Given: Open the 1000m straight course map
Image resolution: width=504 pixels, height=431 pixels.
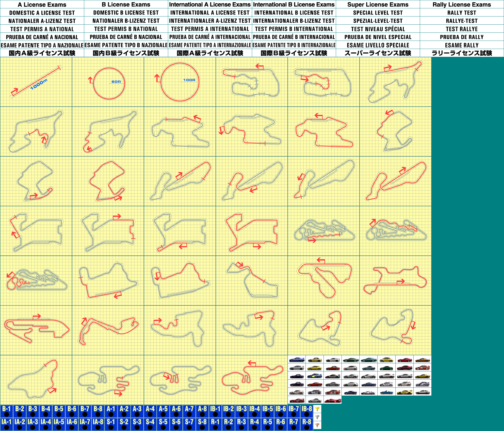Looking at the screenshot, I should pyautogui.click(x=36, y=82).
